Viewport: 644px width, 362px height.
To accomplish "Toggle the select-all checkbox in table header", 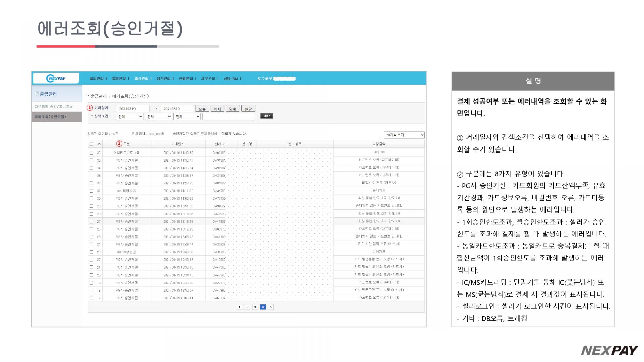I will tap(91, 144).
